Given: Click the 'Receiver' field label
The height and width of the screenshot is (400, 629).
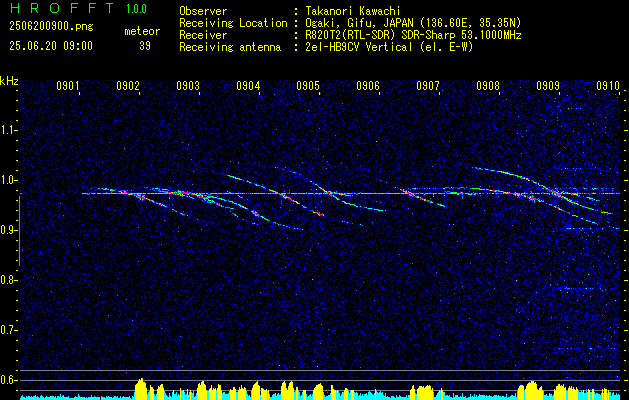Looking at the screenshot, I should click(203, 35).
